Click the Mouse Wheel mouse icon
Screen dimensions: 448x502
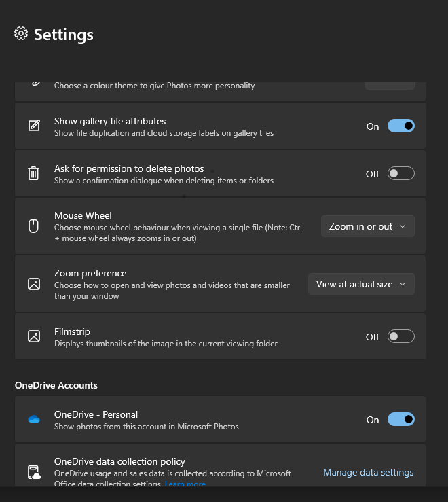tap(34, 226)
